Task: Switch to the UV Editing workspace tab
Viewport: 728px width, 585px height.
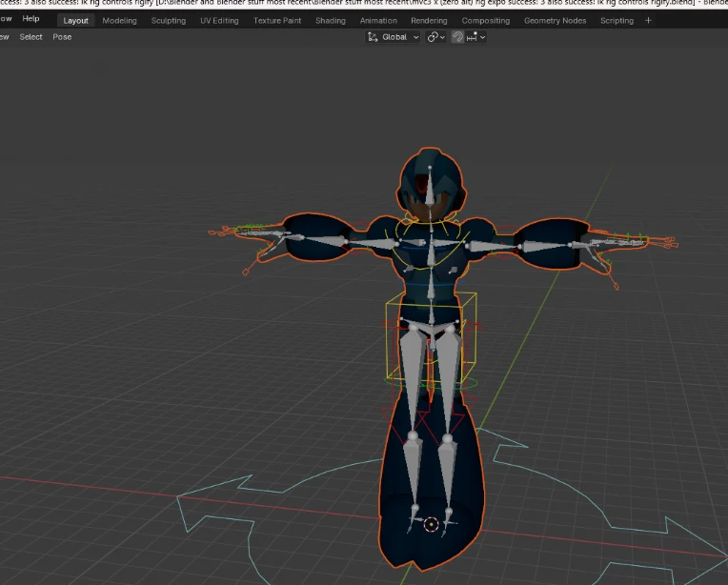Action: pos(219,20)
